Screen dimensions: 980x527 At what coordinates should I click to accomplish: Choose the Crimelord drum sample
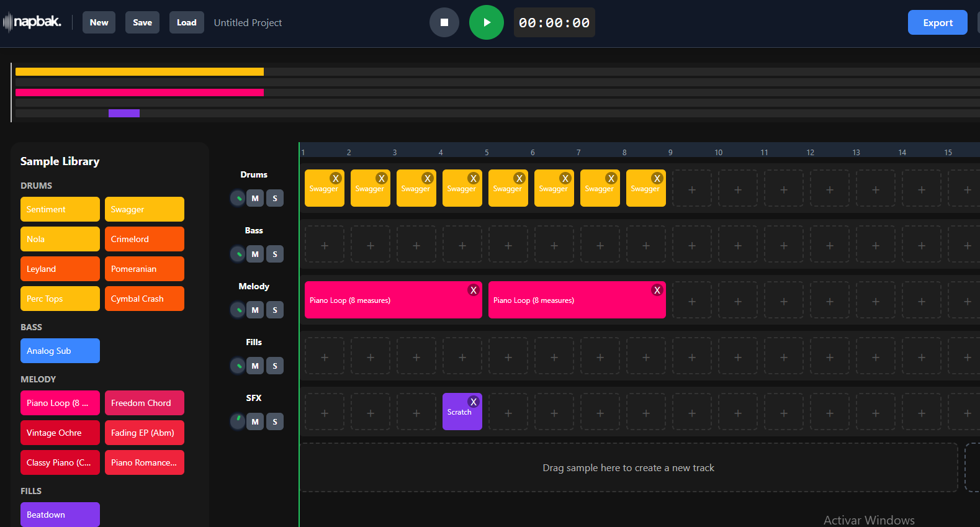[145, 239]
